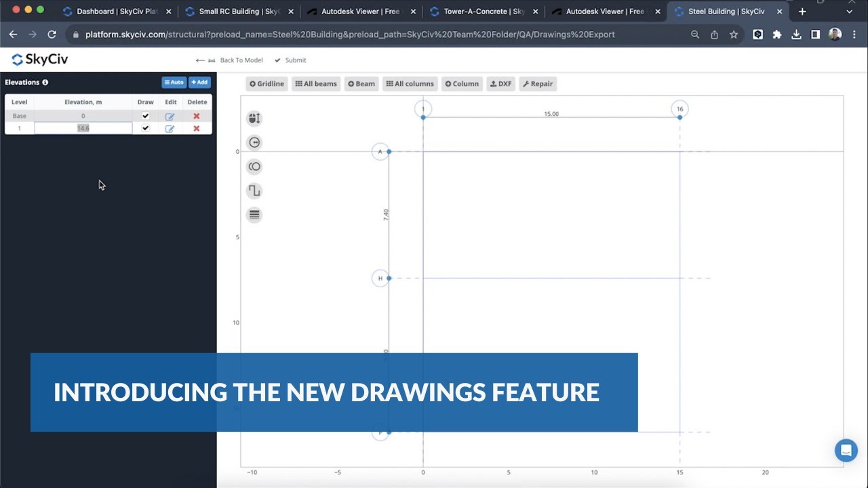Open the Chrome profile avatar
868x488 pixels.
835,35
